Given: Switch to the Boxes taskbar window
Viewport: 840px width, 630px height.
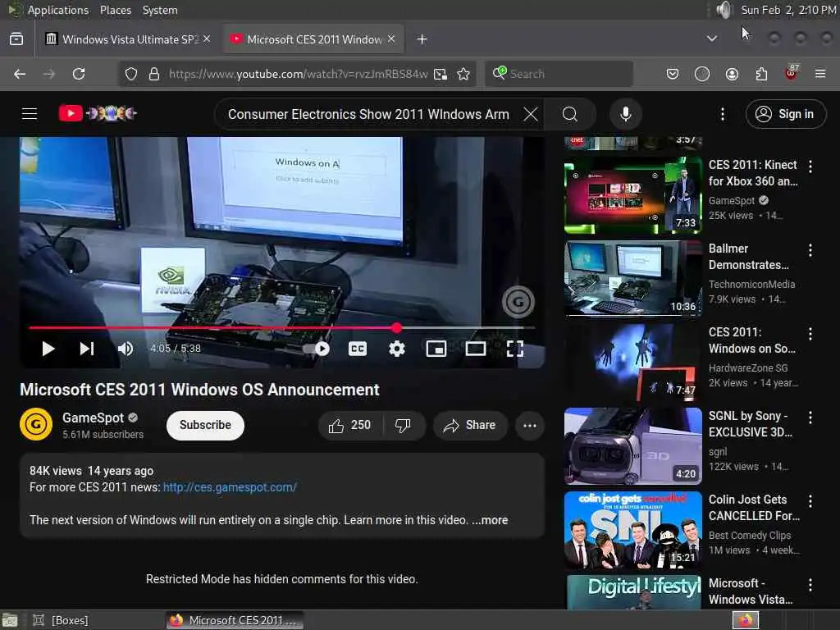Looking at the screenshot, I should [x=60, y=620].
